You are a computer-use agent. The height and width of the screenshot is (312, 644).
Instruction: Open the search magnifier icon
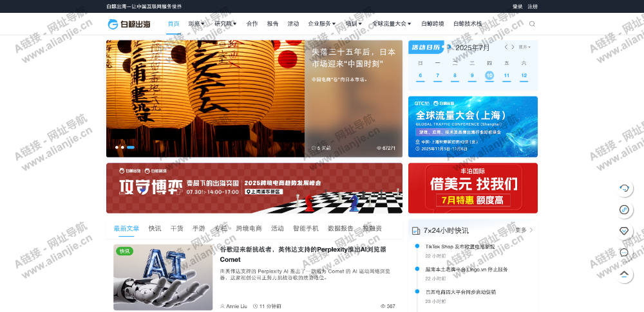[x=532, y=24]
